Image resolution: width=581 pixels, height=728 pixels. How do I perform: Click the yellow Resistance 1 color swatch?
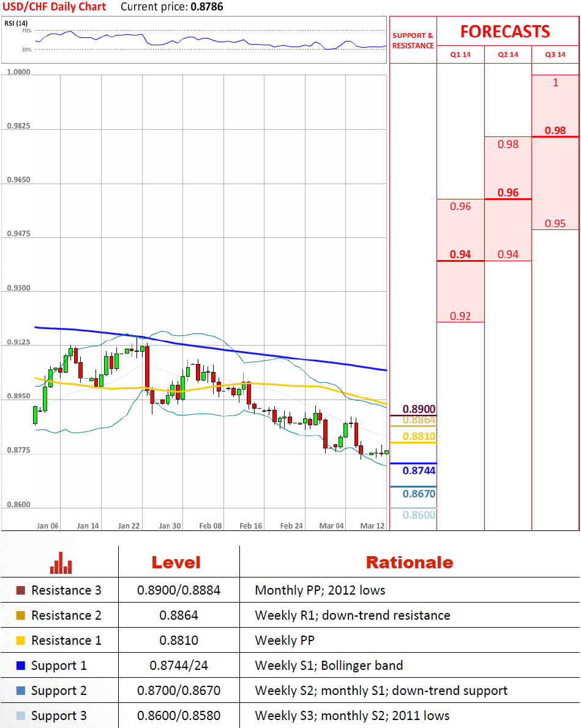pyautogui.click(x=21, y=641)
